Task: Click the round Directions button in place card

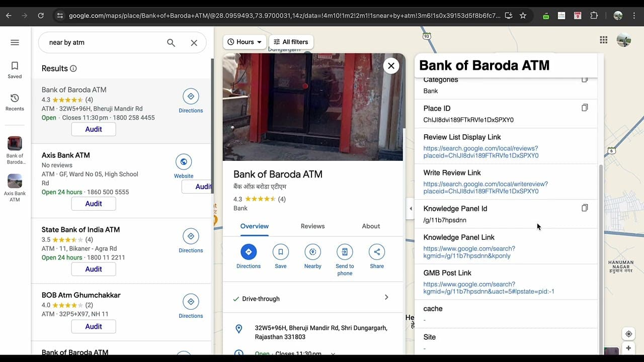Action: (249, 252)
